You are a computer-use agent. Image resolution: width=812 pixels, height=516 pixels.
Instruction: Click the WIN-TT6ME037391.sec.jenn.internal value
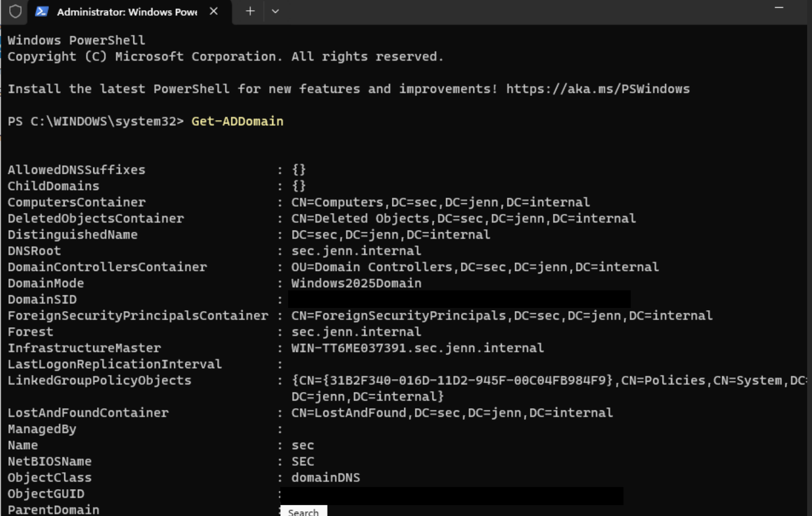417,348
